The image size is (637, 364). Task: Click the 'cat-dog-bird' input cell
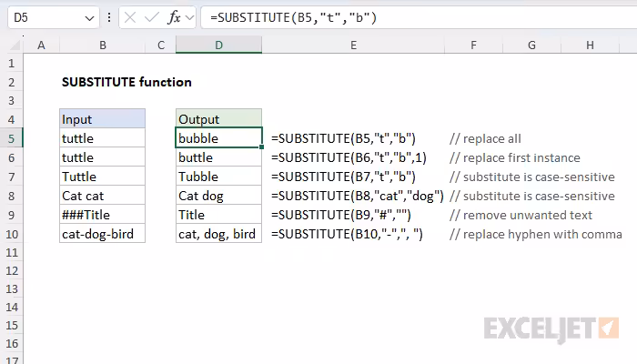point(102,234)
